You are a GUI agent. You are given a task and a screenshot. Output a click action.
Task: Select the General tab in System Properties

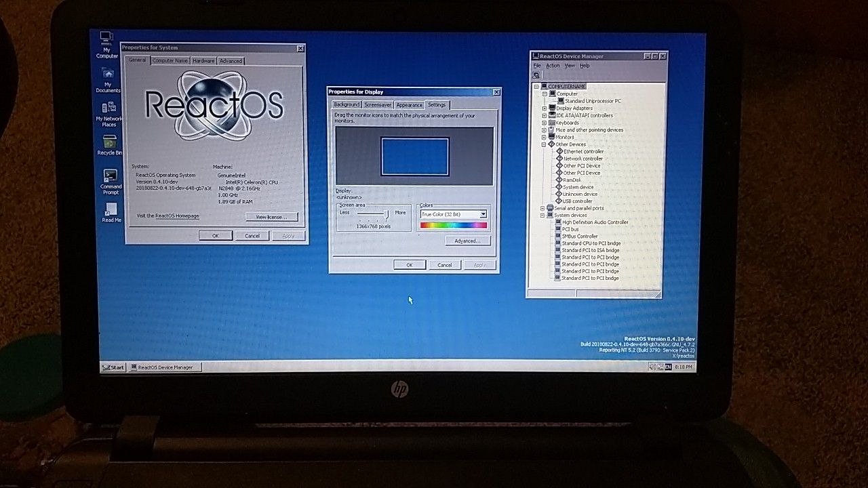[137, 60]
